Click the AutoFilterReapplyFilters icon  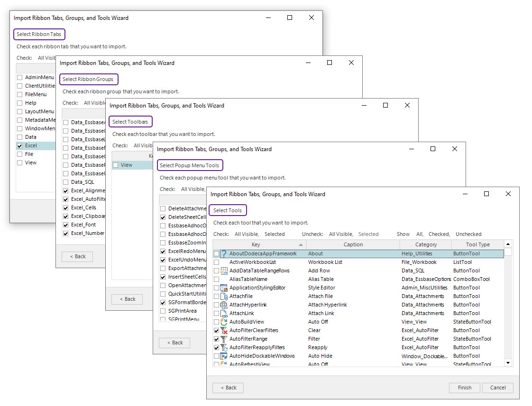pyautogui.click(x=224, y=347)
